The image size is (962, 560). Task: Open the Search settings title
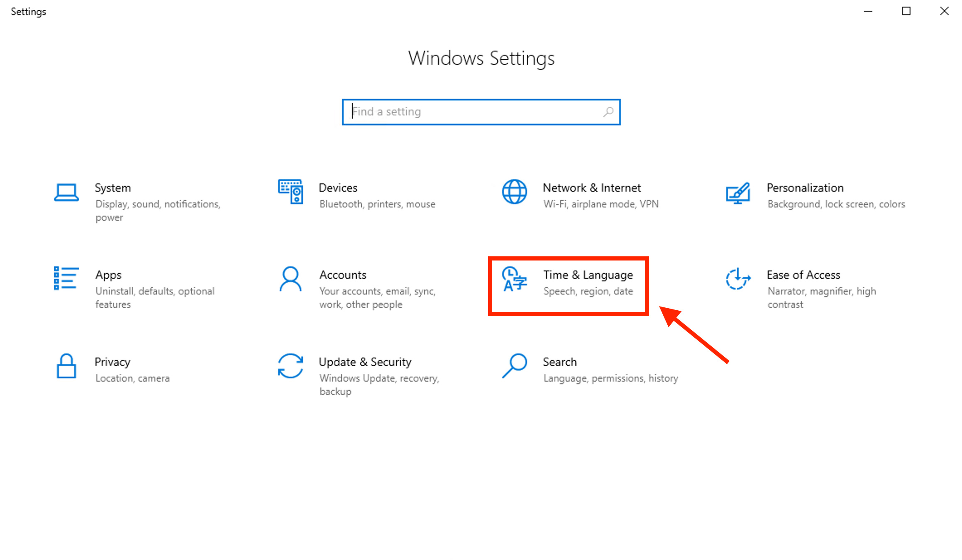[560, 362]
